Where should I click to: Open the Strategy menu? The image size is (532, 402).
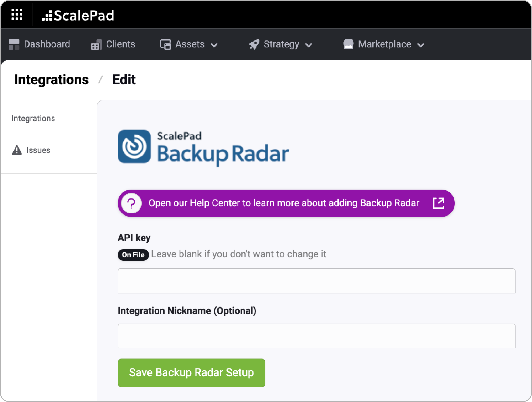pyautogui.click(x=280, y=44)
